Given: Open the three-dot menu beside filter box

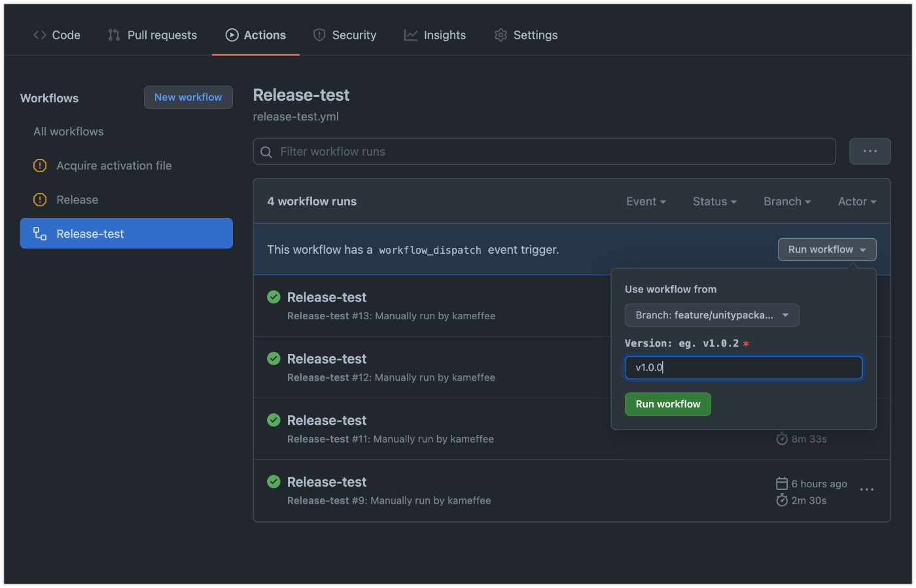Looking at the screenshot, I should tap(870, 152).
